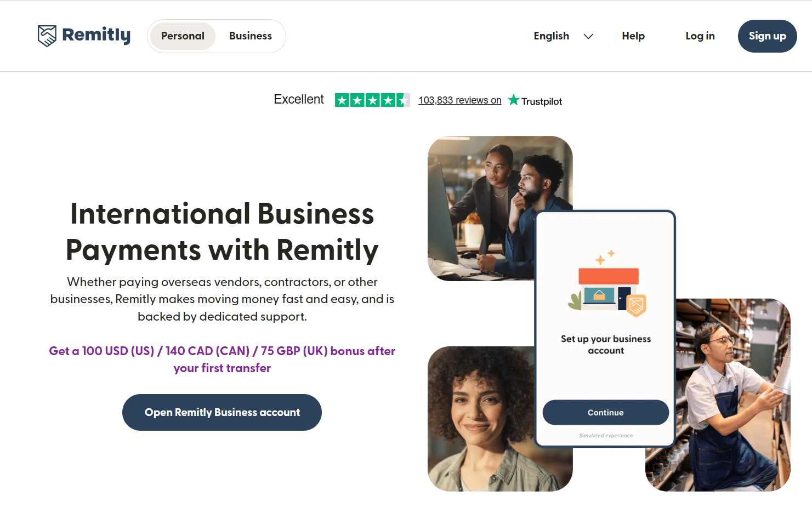Screen dimensions: 812x508
Task: Switch to the Business toggle option
Action: coord(250,36)
